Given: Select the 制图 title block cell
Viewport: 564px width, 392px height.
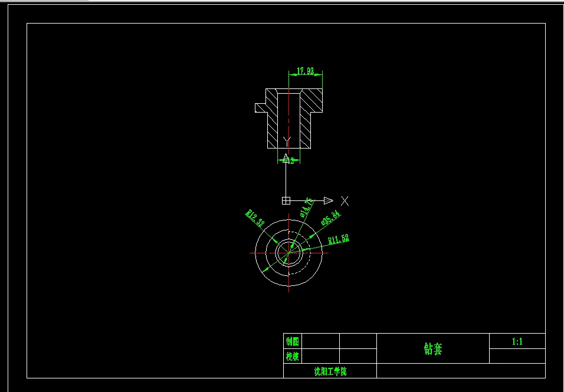Looking at the screenshot, I should 293,341.
